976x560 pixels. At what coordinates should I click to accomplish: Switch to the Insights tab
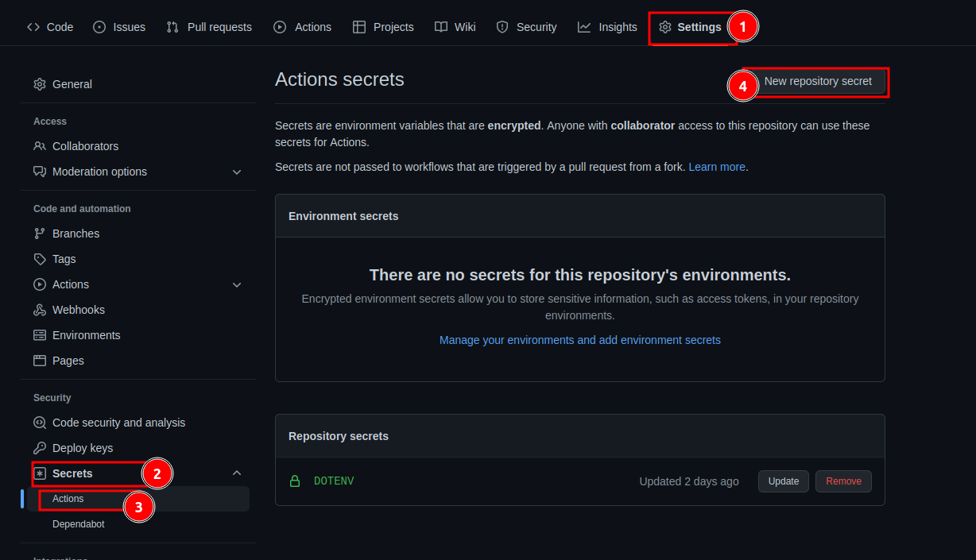point(607,27)
